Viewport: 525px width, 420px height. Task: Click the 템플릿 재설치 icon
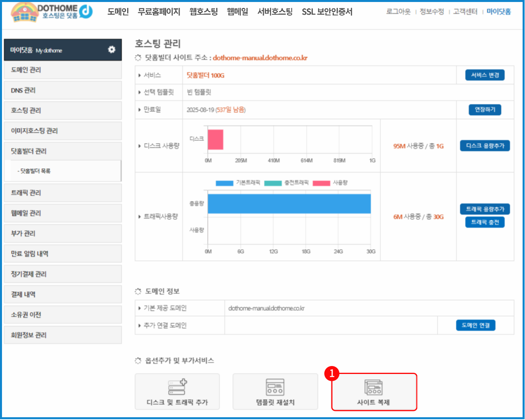coord(275,387)
